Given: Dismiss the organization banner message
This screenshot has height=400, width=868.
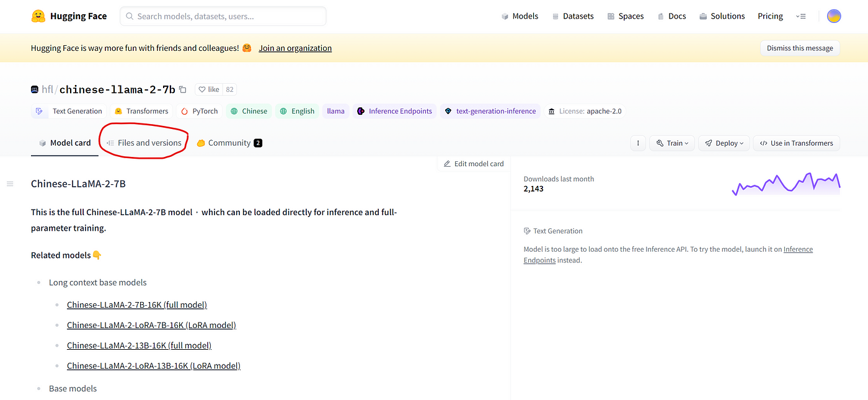Looking at the screenshot, I should [x=799, y=48].
